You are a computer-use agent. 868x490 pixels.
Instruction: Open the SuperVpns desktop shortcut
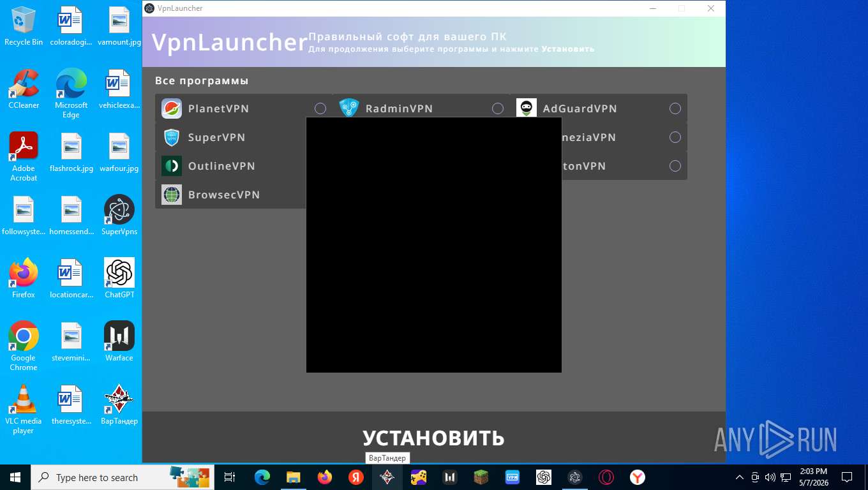click(x=119, y=216)
